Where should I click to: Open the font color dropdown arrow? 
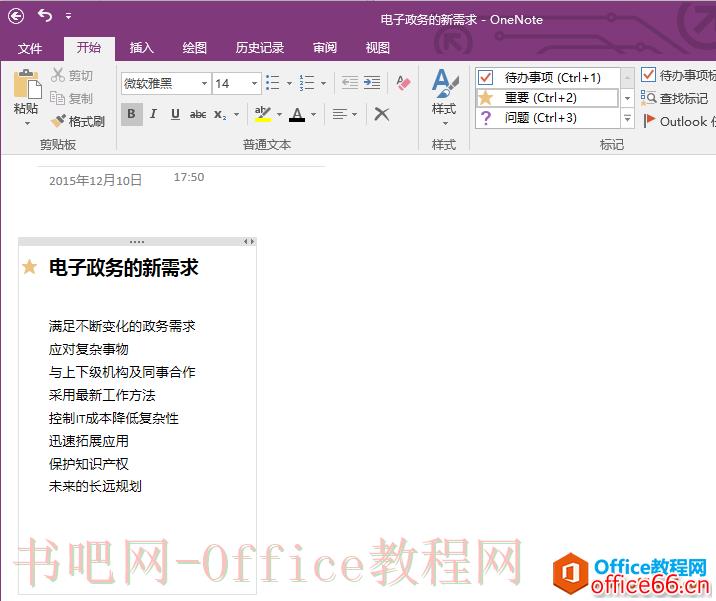[314, 114]
